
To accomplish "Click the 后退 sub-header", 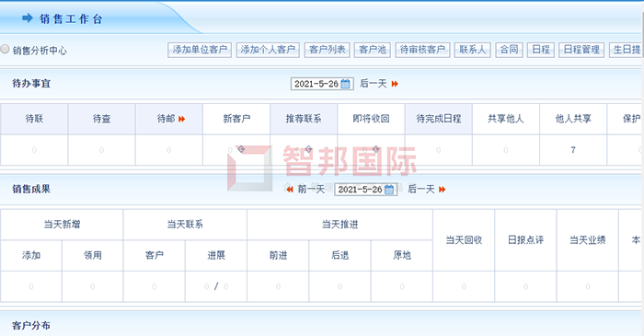I will coord(339,256).
